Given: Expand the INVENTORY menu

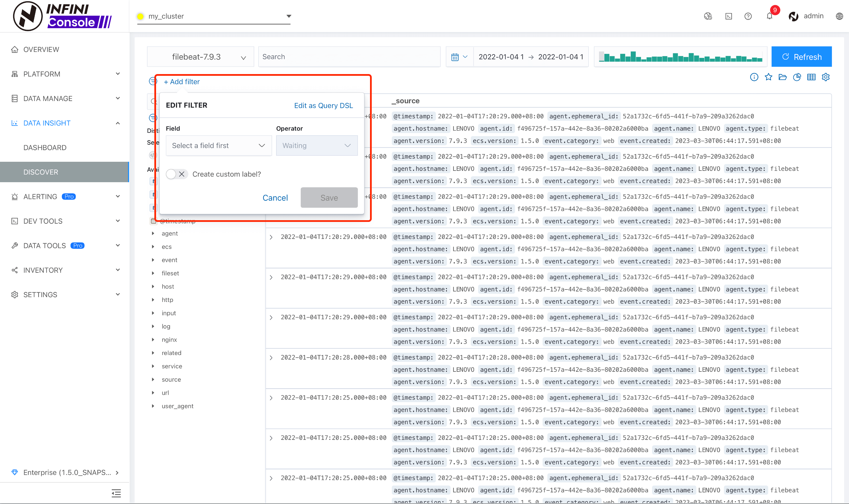Looking at the screenshot, I should pyautogui.click(x=64, y=270).
